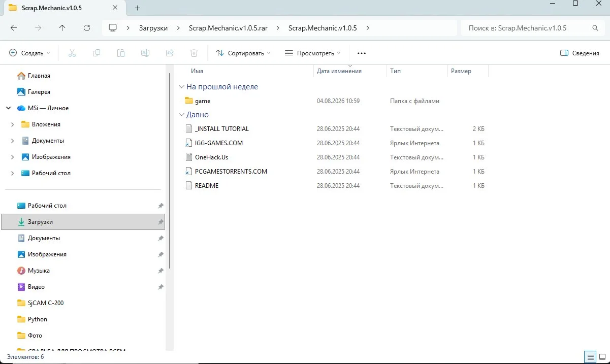Click the Share toolbar icon
The width and height of the screenshot is (610, 364).
coord(170,53)
